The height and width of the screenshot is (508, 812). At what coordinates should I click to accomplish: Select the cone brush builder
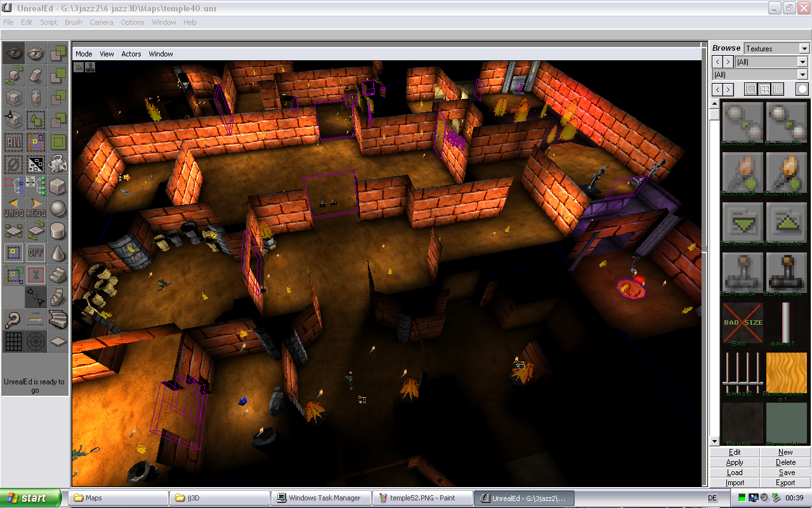pyautogui.click(x=58, y=253)
